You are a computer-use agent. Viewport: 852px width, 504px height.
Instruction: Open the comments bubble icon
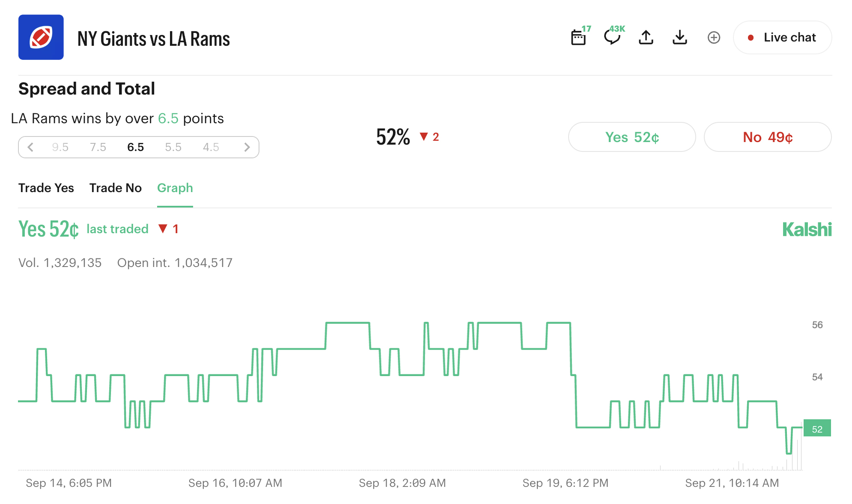coord(612,37)
